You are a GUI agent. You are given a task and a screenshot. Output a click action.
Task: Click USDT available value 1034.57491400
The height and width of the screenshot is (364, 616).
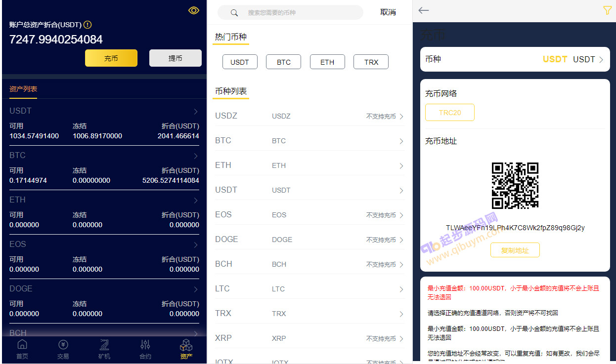pos(34,136)
